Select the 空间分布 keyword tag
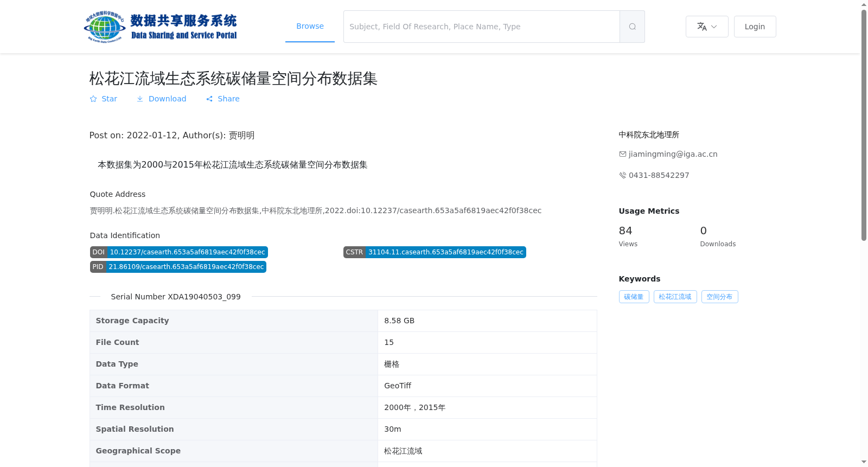Viewport: 868px width, 467px height. tap(719, 297)
